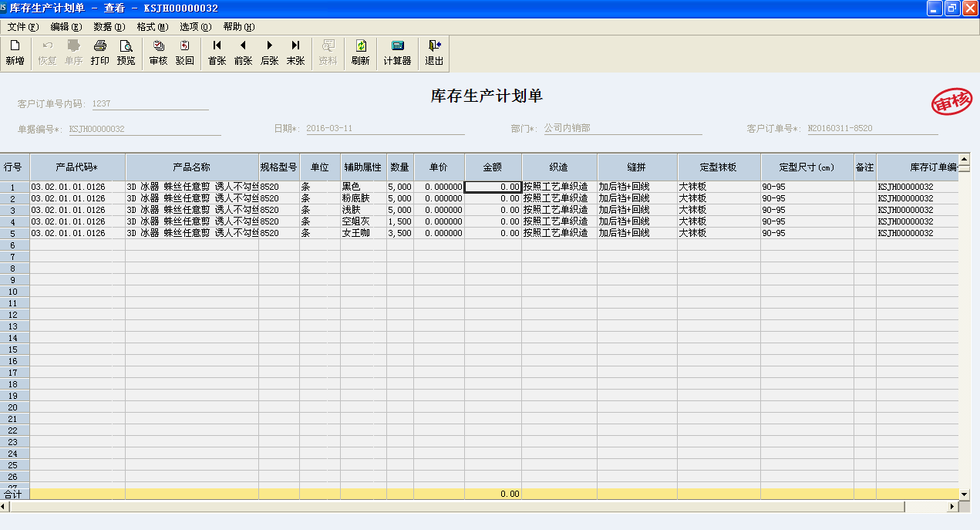Image resolution: width=980 pixels, height=530 pixels.
Task: Click the 织造 column header
Action: 560,167
